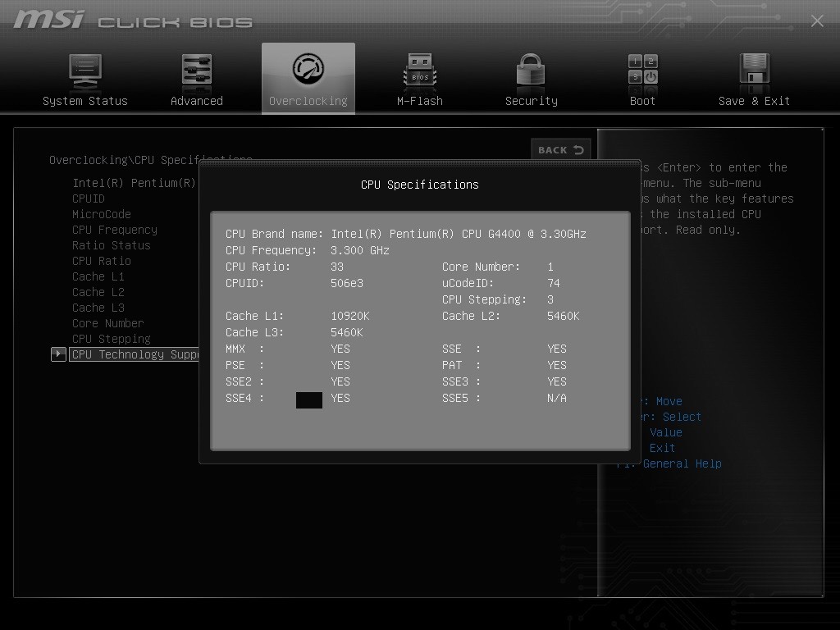Viewport: 840px width, 630px height.
Task: Click the Cache L3 value 5460K in dialog
Action: click(x=347, y=332)
